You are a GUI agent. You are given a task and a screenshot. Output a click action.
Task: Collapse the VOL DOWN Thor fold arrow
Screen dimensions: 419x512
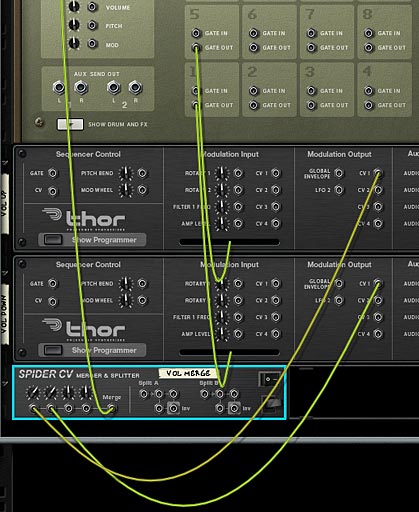click(x=5, y=274)
